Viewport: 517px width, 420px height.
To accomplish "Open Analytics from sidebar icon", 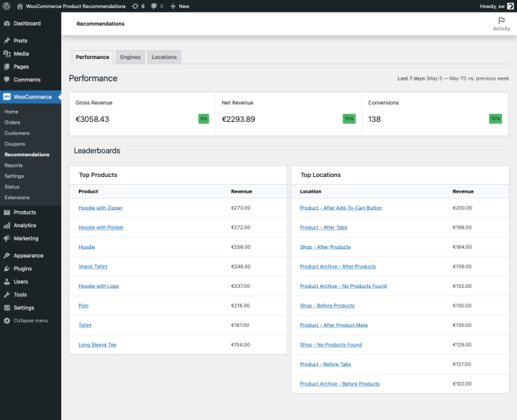I will point(7,226).
